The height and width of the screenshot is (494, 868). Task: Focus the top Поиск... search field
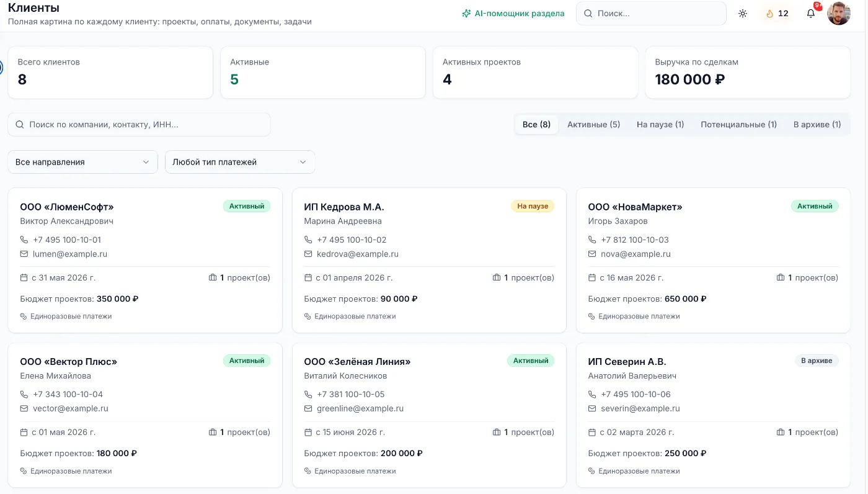[651, 13]
